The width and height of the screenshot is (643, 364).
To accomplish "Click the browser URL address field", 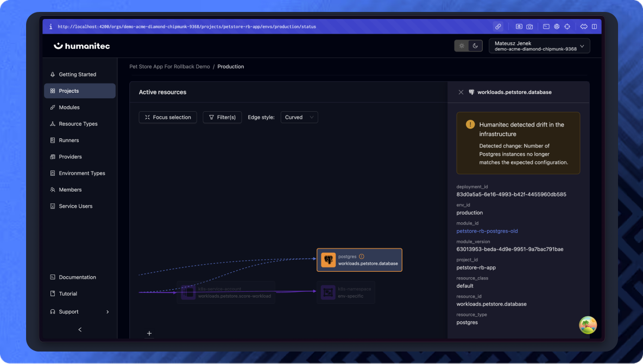I will pyautogui.click(x=187, y=27).
